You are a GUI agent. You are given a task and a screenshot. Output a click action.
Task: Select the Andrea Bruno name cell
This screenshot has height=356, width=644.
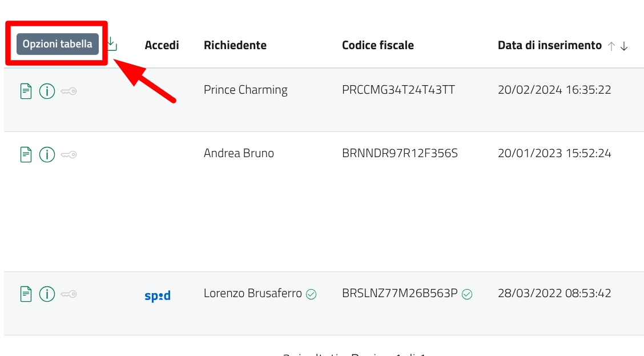pos(239,153)
